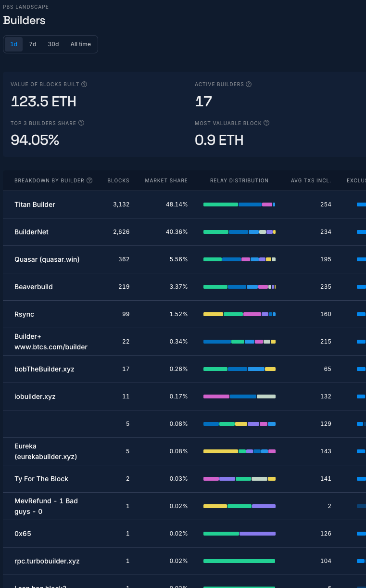The height and width of the screenshot is (588, 366).
Task: Select the 1d time range tab
Action: tap(14, 44)
